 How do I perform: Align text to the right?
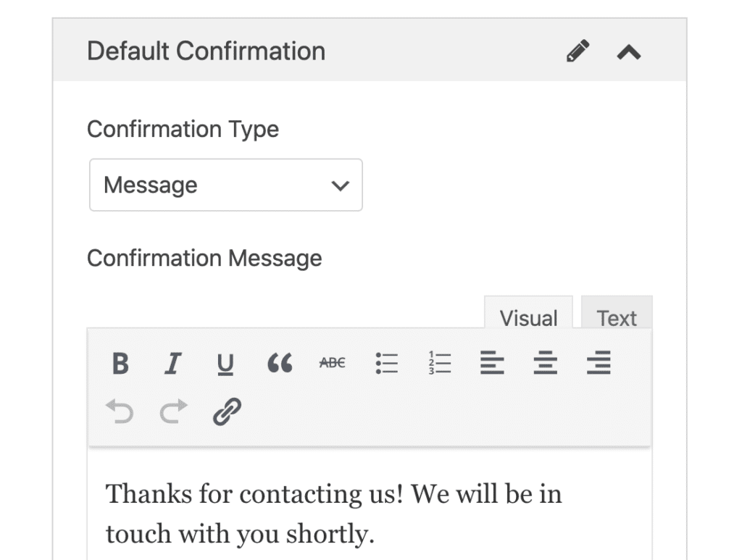[599, 363]
